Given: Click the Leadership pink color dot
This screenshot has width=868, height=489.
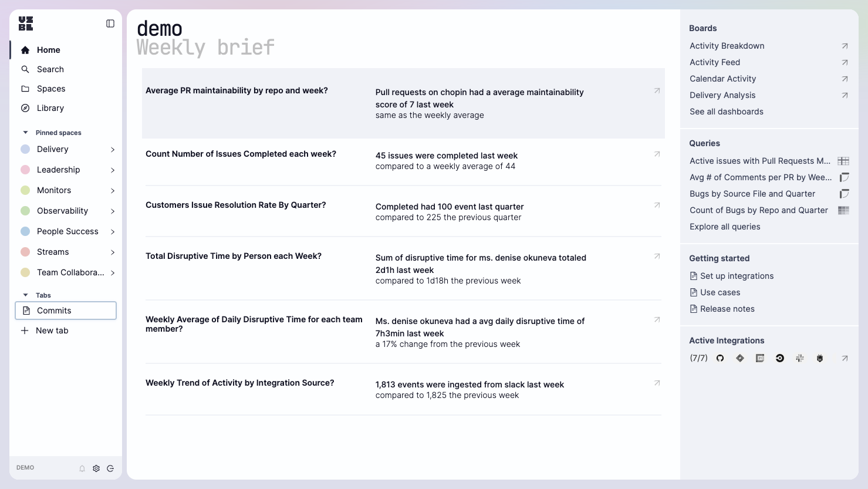Looking at the screenshot, I should [x=25, y=170].
